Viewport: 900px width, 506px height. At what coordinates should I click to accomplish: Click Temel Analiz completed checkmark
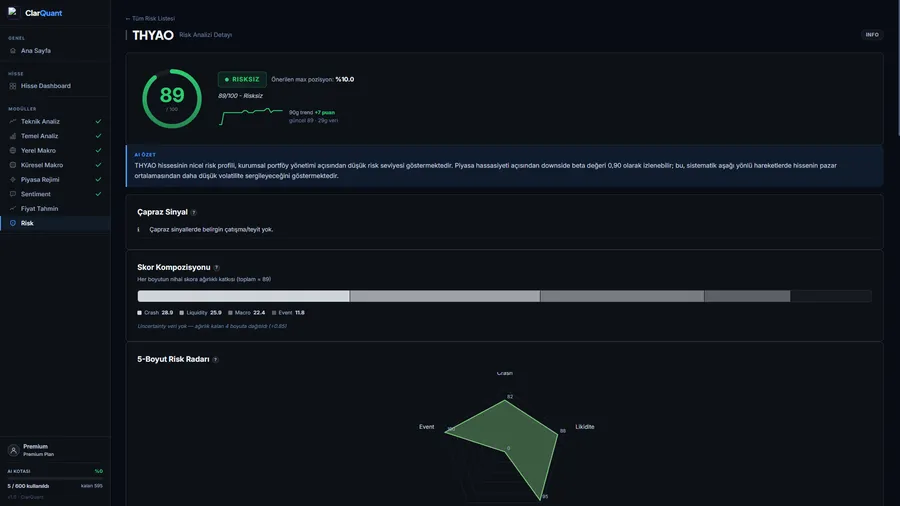click(98, 136)
